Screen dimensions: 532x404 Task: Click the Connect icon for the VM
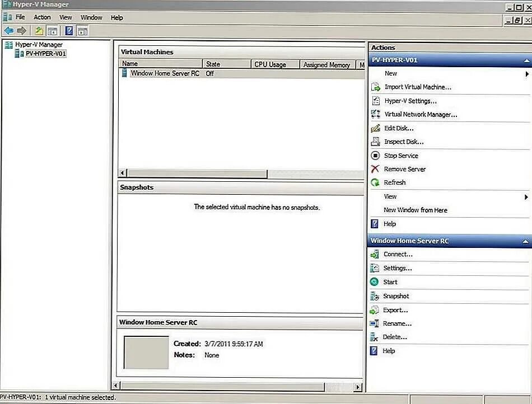point(375,254)
